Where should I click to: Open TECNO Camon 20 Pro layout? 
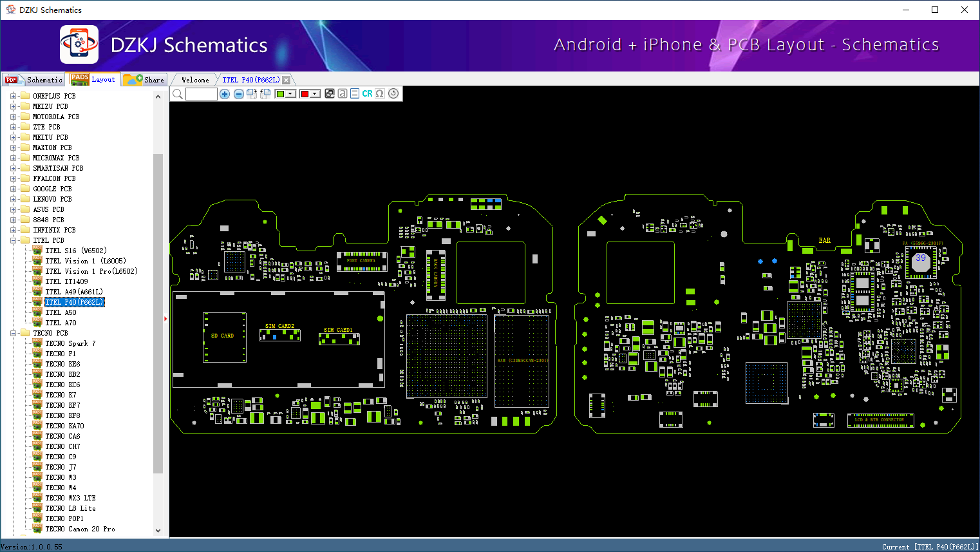tap(80, 529)
